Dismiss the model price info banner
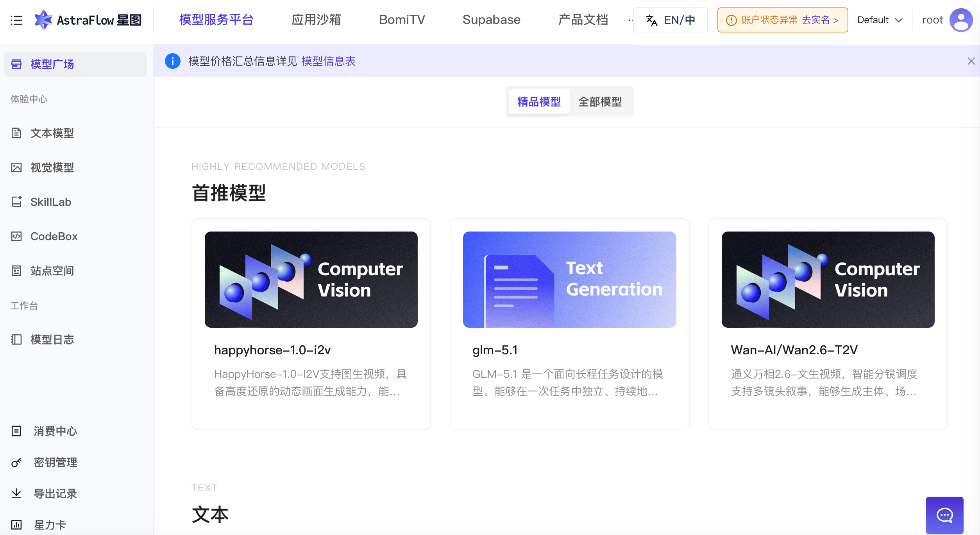The image size is (980, 535). click(971, 61)
